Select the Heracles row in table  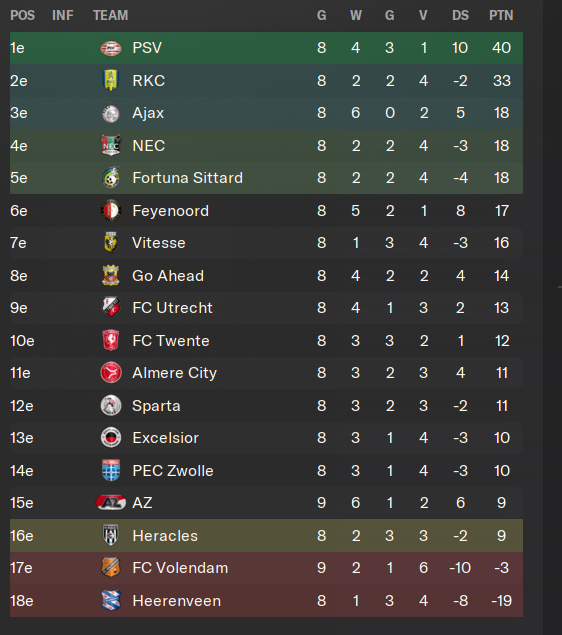(x=266, y=535)
